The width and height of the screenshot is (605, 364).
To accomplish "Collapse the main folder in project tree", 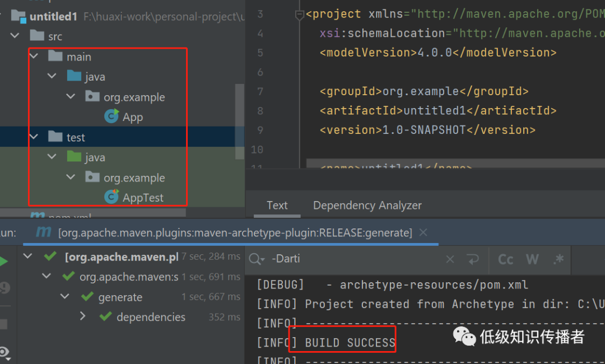I will pos(34,57).
